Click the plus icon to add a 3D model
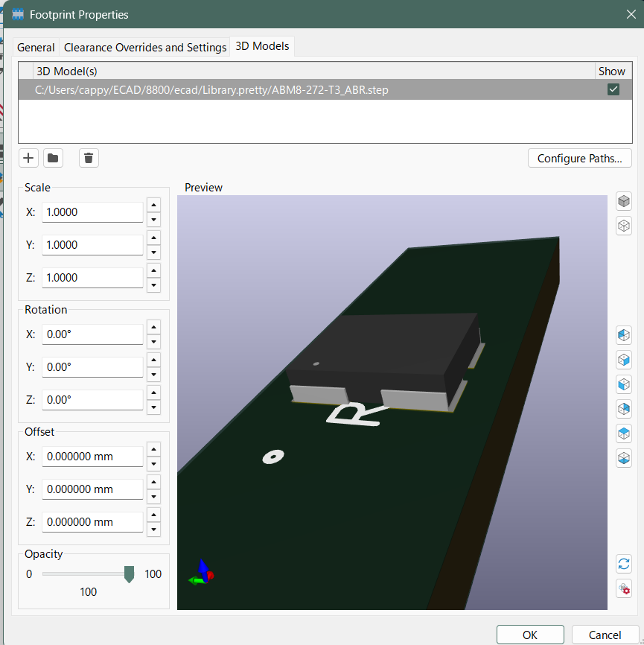 (28, 158)
